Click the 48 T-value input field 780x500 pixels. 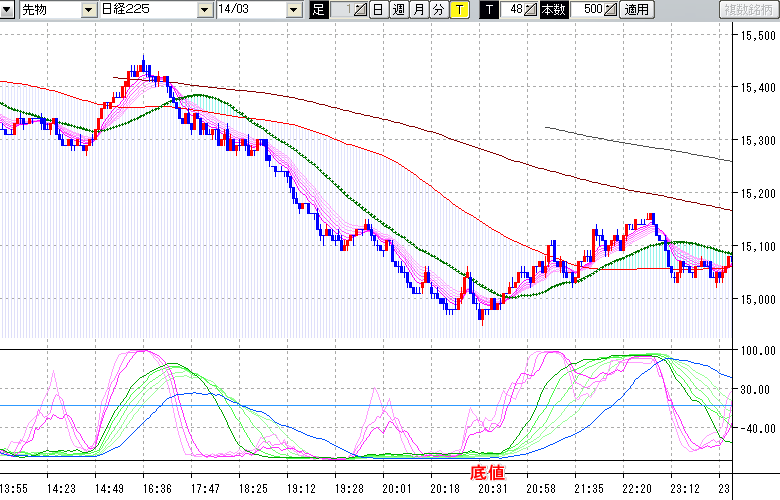512,10
